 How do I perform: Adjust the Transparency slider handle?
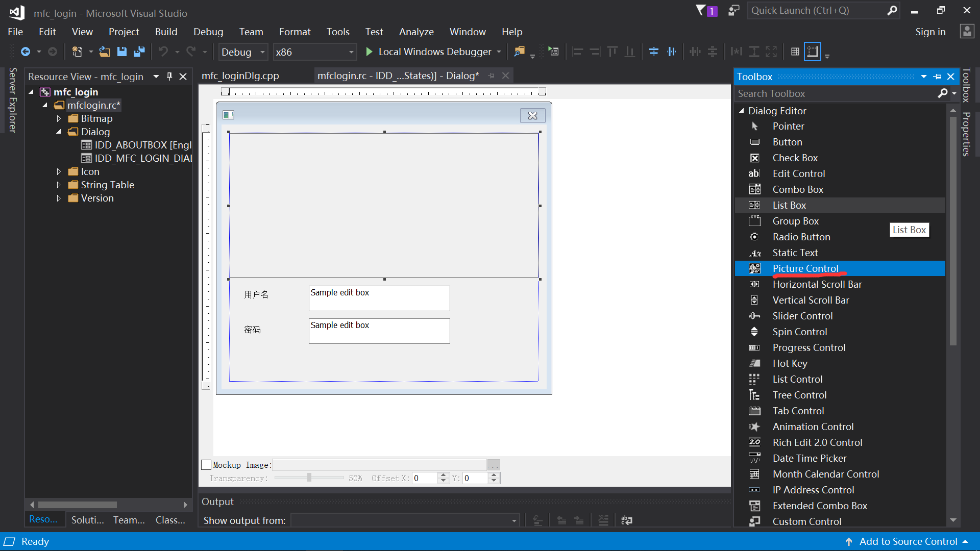(x=309, y=478)
